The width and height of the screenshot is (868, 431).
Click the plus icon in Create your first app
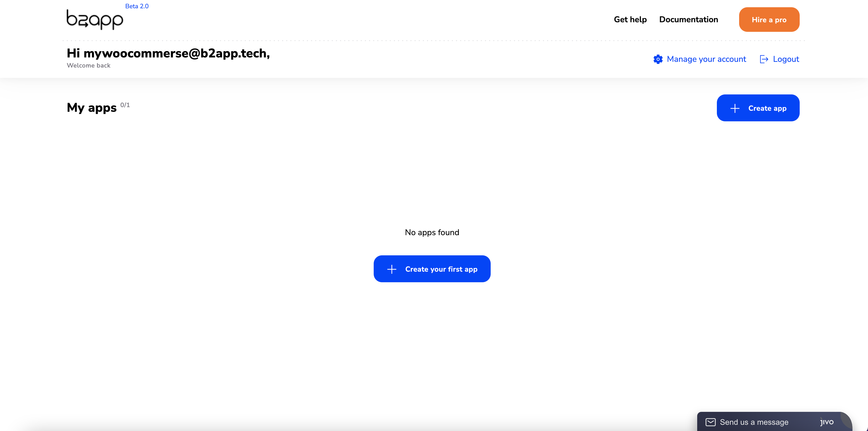(x=392, y=269)
